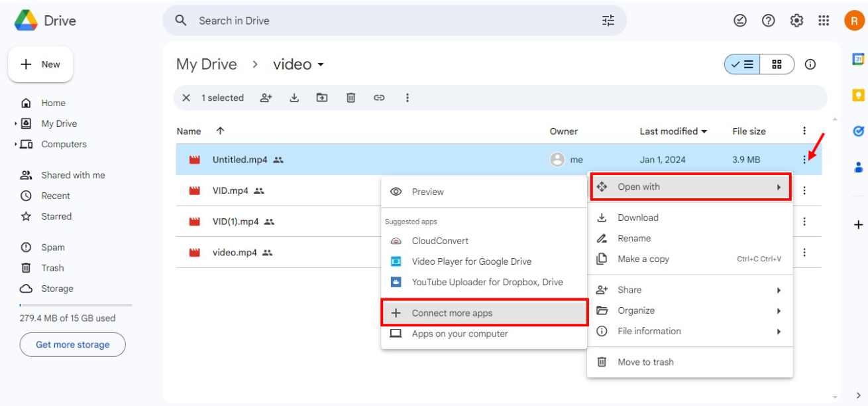Image resolution: width=868 pixels, height=406 pixels.
Task: Go to My Drive breadcrumb
Action: tap(206, 64)
